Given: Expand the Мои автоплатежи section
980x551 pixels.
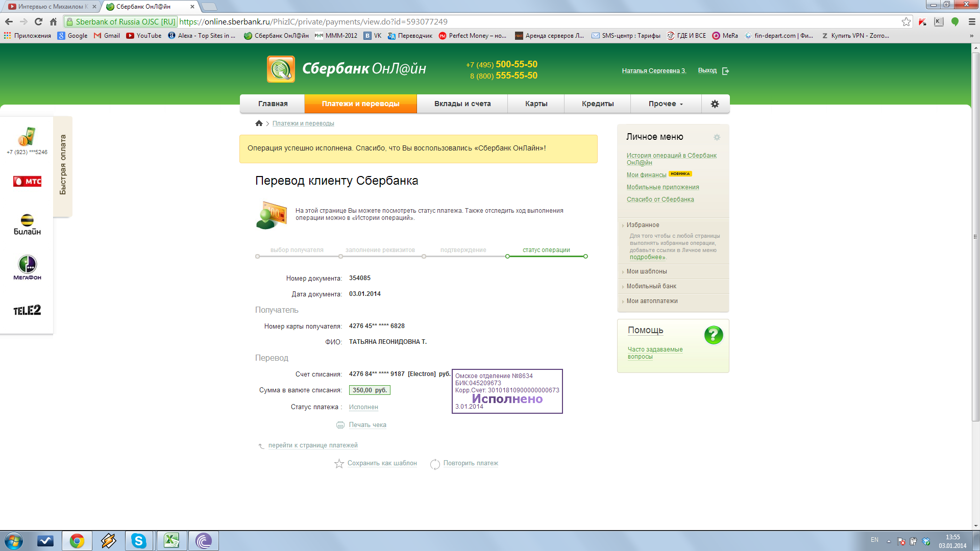Looking at the screenshot, I should tap(652, 301).
